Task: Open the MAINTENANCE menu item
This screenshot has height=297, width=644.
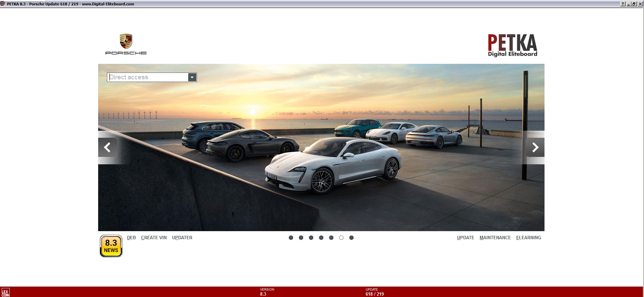Action: point(495,238)
